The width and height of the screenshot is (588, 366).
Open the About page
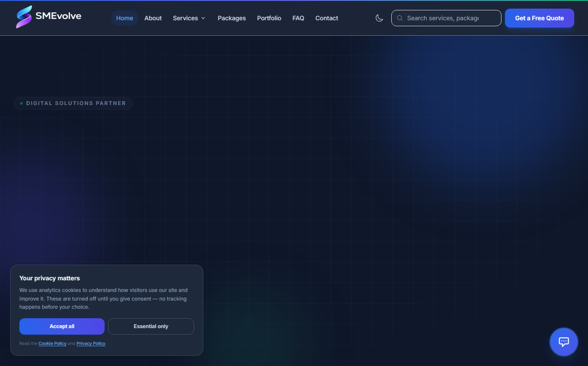(153, 18)
